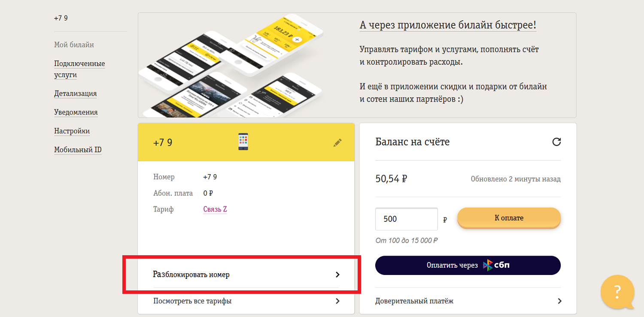The width and height of the screenshot is (644, 317).
Task: Open Настройки in sidebar
Action: click(72, 131)
